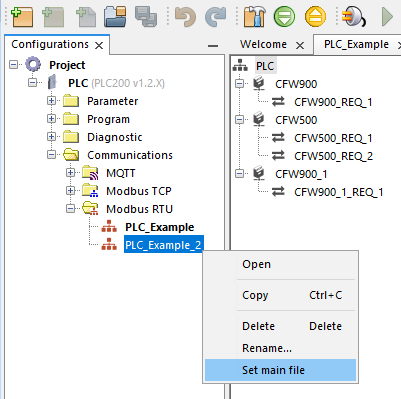Image resolution: width=401 pixels, height=399 pixels.
Task: Click the greyed New File toolbar icon
Action: (x=85, y=17)
